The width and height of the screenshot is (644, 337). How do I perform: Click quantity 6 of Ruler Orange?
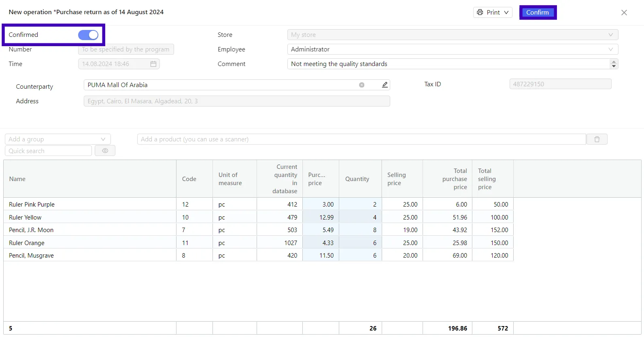[x=360, y=243]
